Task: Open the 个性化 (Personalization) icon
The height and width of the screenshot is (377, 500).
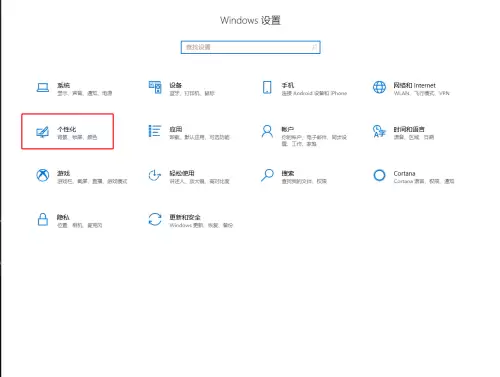Action: coord(43,132)
